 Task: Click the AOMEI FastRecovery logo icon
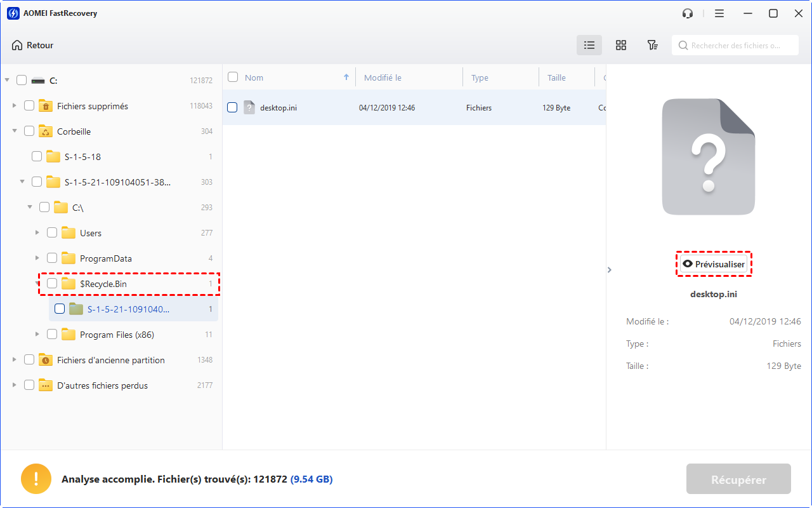tap(13, 13)
